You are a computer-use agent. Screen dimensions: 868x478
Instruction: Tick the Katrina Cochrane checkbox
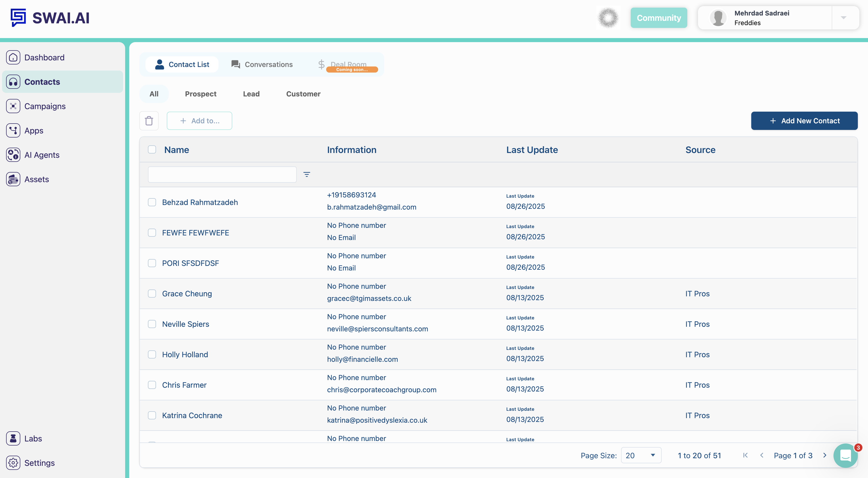pyautogui.click(x=152, y=415)
